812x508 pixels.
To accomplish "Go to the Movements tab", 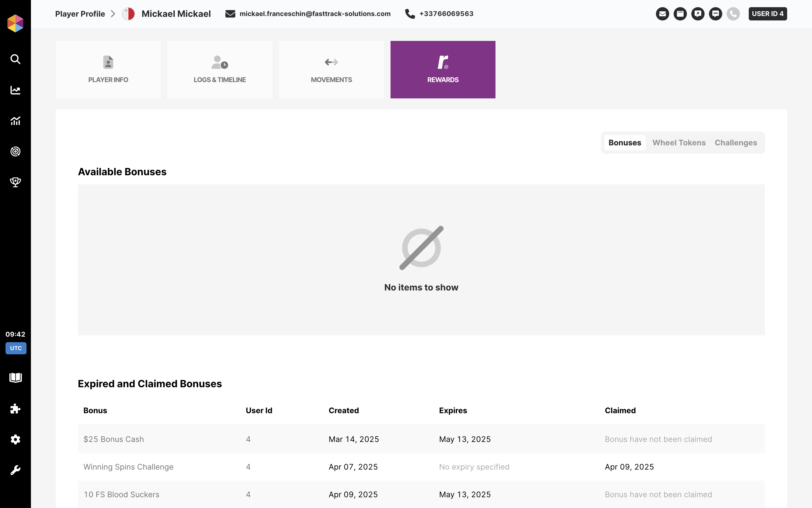I will click(331, 70).
